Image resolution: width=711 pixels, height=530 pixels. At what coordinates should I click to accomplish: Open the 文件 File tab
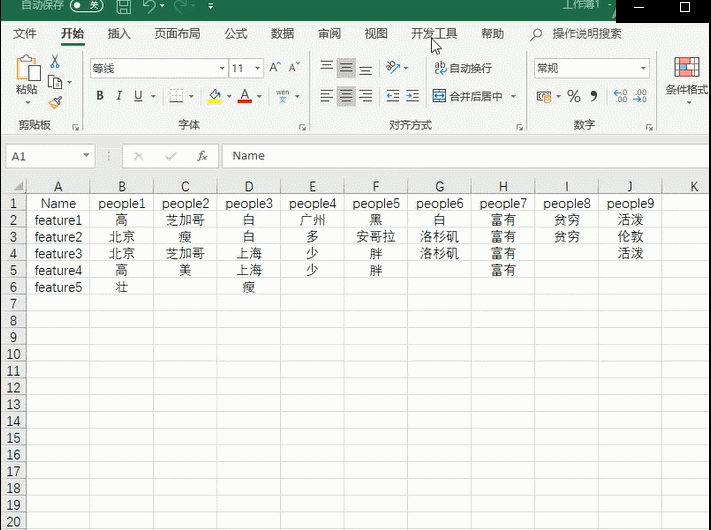coord(24,34)
